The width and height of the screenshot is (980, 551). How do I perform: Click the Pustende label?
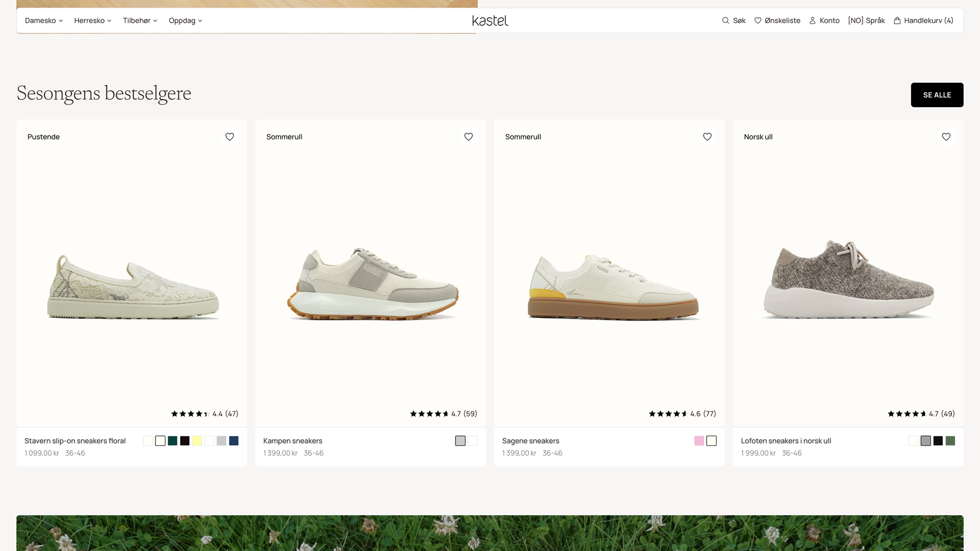click(43, 137)
